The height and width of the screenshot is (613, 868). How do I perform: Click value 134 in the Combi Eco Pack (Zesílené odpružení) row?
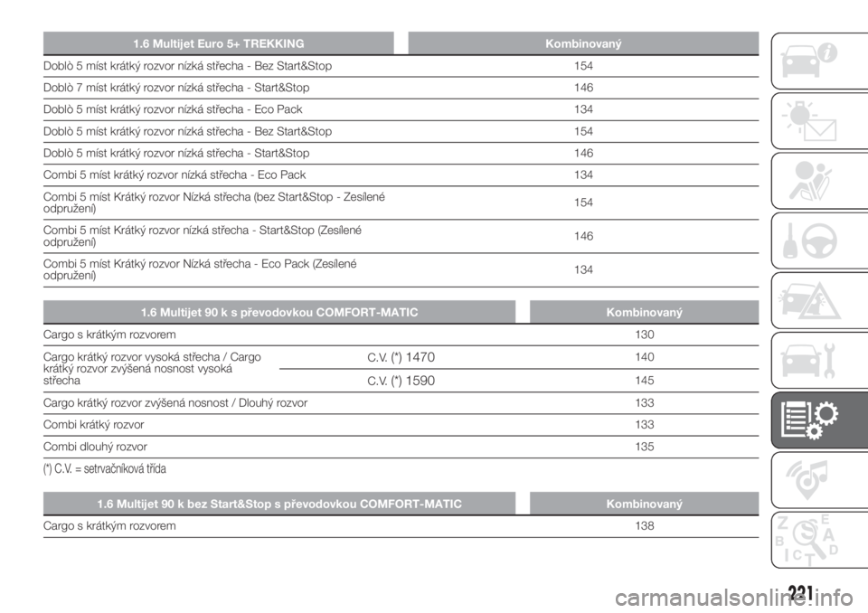point(583,269)
